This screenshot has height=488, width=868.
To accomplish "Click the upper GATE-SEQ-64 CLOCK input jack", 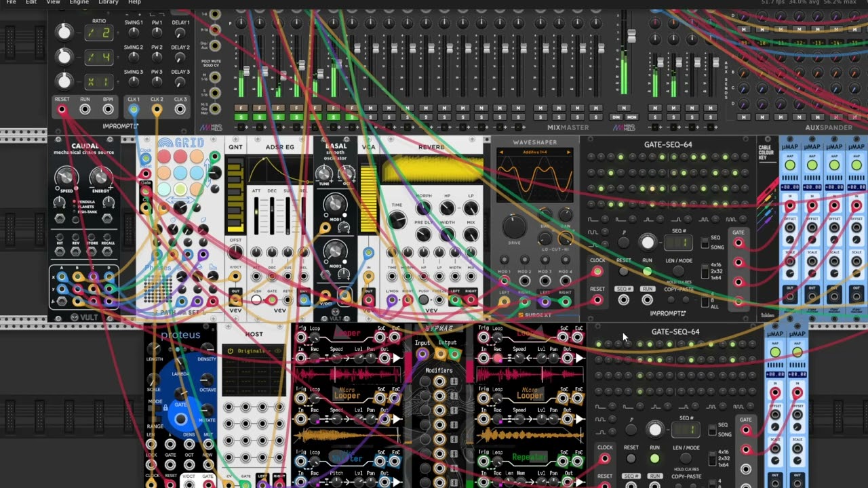I will [x=597, y=272].
